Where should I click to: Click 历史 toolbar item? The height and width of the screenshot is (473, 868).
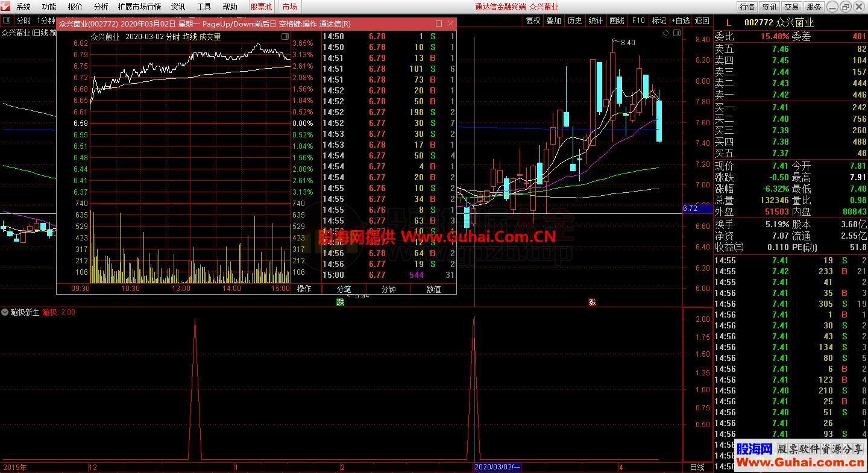[x=574, y=20]
